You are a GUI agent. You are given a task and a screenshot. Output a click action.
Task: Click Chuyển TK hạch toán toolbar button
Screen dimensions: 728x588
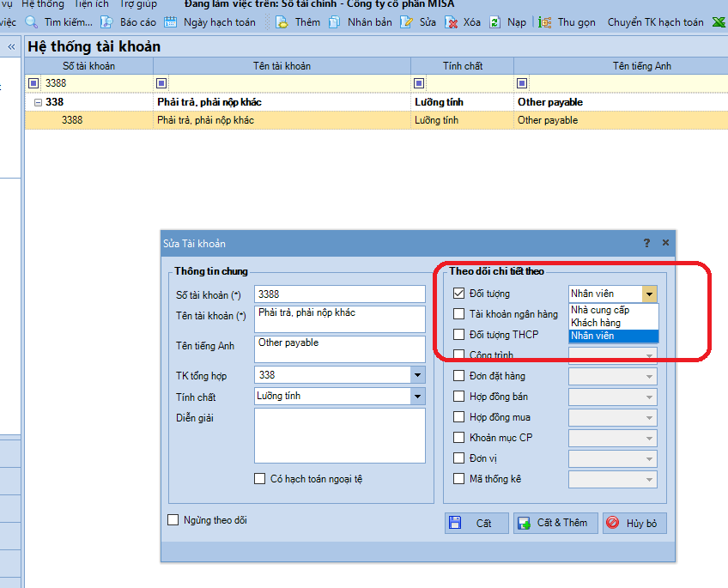coord(655,21)
